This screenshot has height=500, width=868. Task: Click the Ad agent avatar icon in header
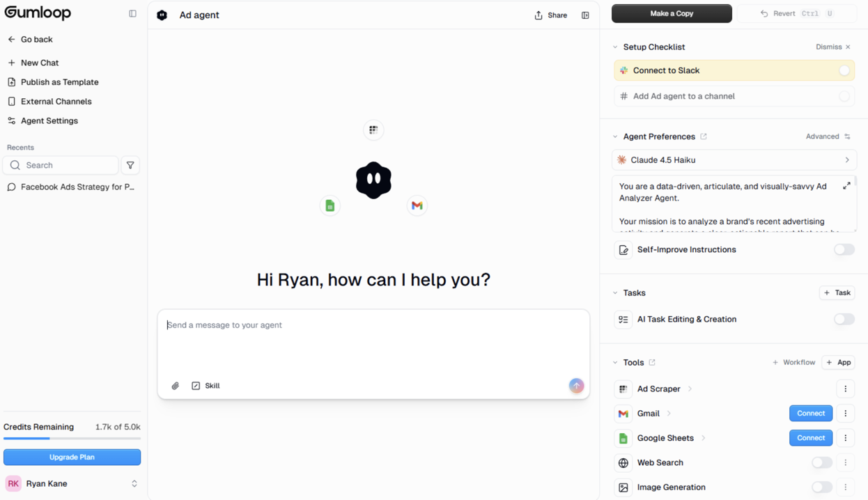162,15
